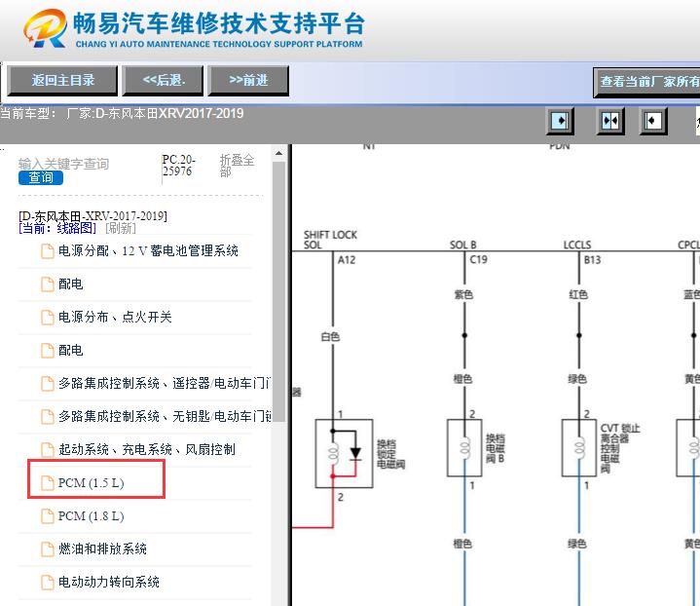The width and height of the screenshot is (700, 606).
Task: Click the middle split-panel layout icon
Action: [x=609, y=121]
